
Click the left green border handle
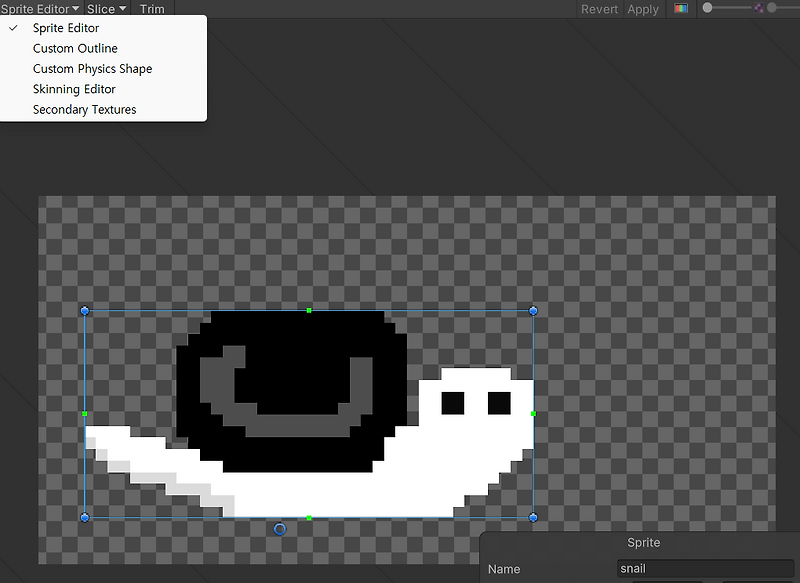(85, 414)
